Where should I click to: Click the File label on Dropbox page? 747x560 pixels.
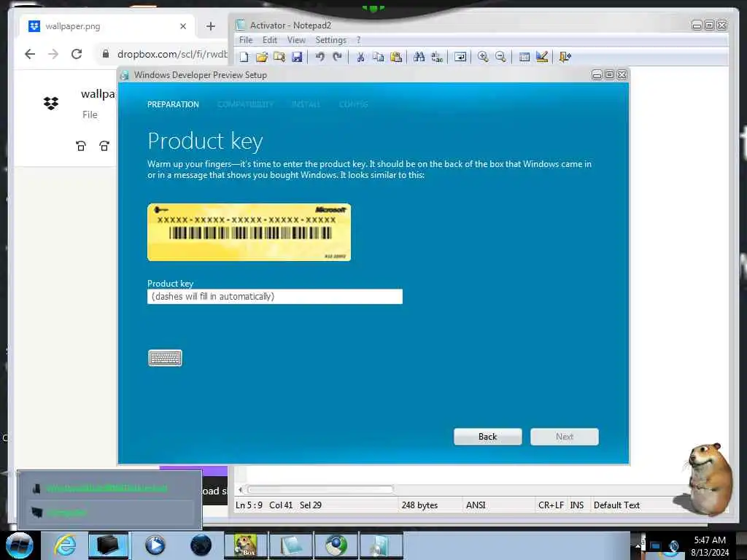(90, 114)
